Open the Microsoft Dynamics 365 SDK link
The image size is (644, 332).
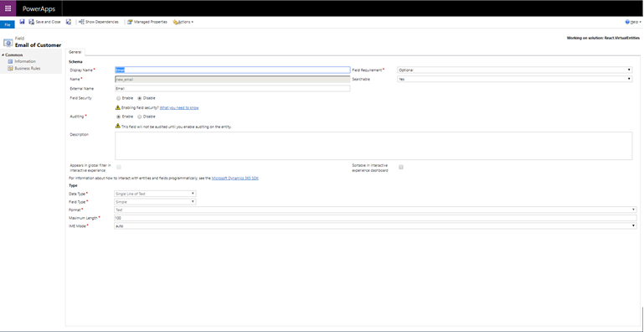click(235, 178)
